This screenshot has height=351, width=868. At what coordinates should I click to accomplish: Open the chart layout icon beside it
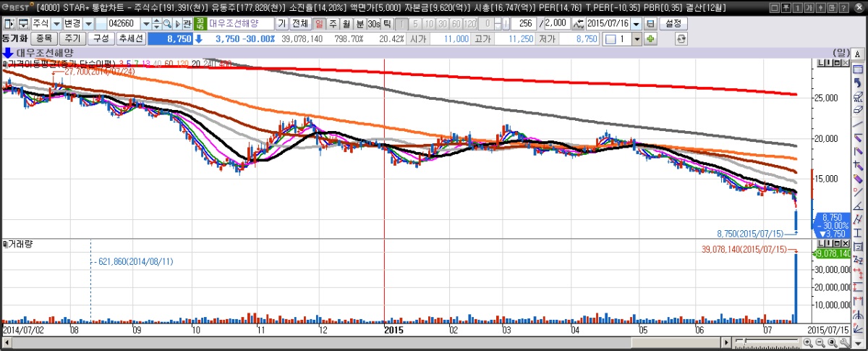(25, 23)
